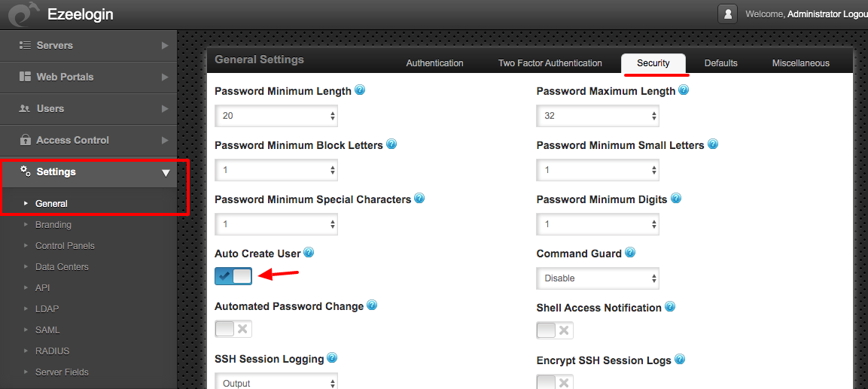Click help icon beside SSH Session Logging
This screenshot has width=868, height=389.
click(332, 358)
